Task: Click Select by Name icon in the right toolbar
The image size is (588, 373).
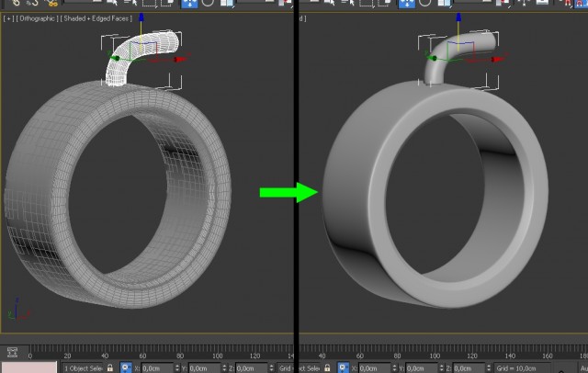Action: (x=347, y=3)
